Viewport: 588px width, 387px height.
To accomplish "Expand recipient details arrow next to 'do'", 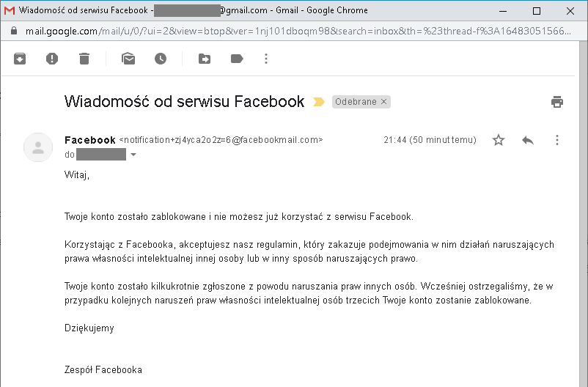I will 133,155.
